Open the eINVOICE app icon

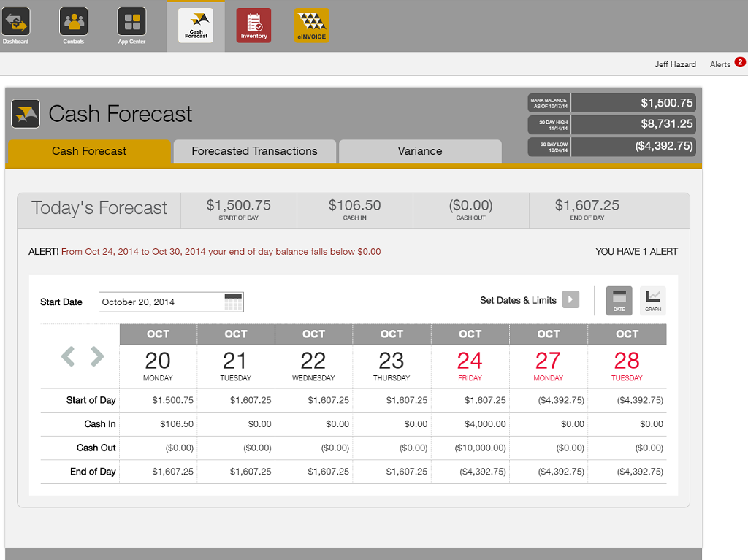coord(312,26)
